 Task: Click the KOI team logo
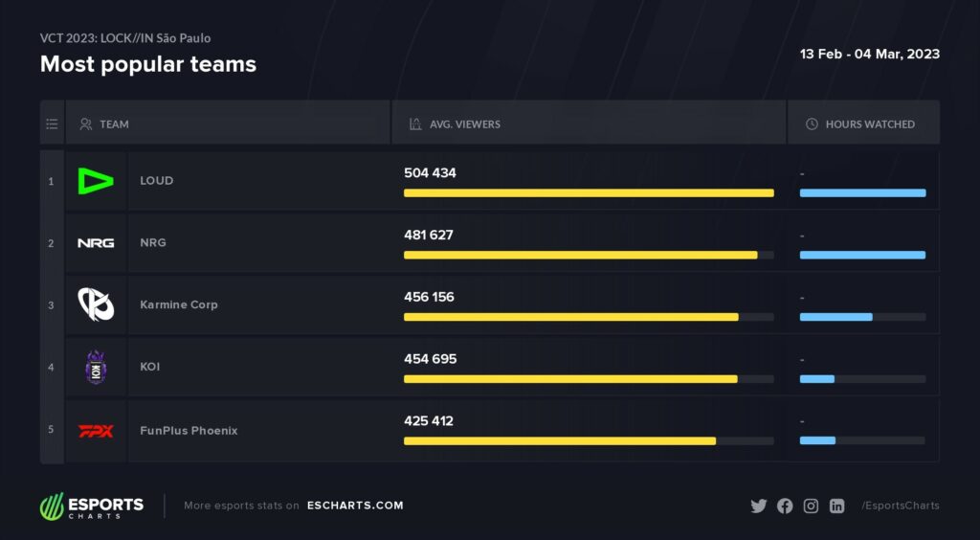tap(96, 367)
